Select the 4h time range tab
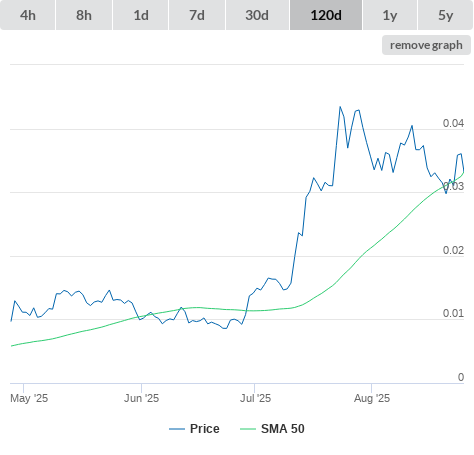 pyautogui.click(x=28, y=15)
